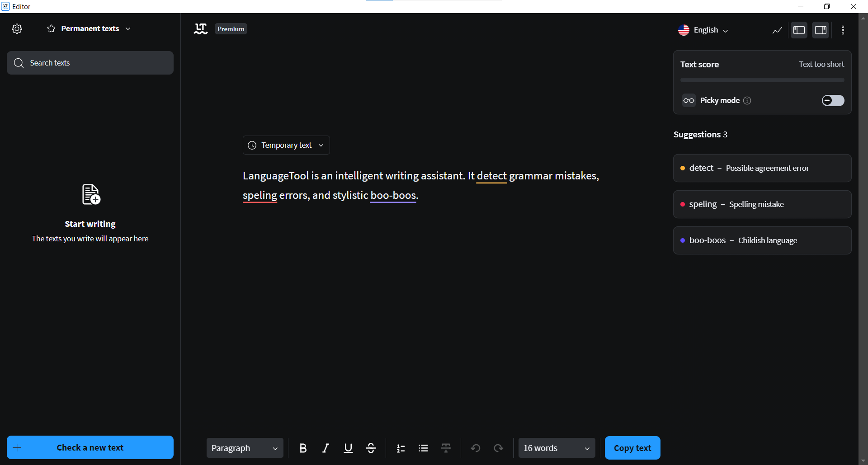868x465 pixels.
Task: Enable the Picky mode switch
Action: 833,100
